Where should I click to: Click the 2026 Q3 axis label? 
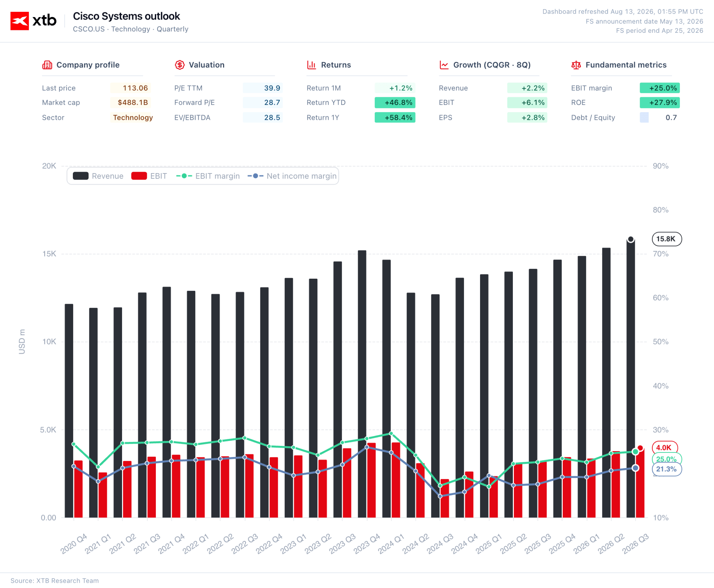pyautogui.click(x=636, y=543)
